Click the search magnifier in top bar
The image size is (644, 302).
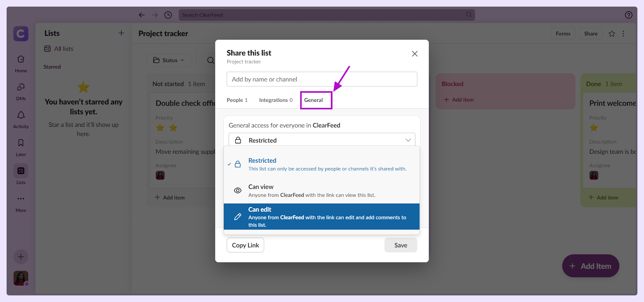pyautogui.click(x=469, y=14)
